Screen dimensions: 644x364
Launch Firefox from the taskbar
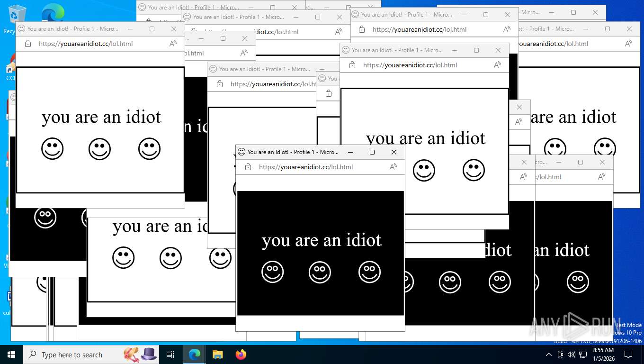241,355
